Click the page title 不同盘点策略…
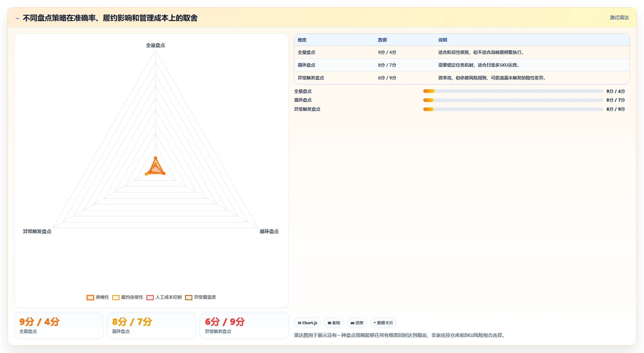 pos(110,18)
